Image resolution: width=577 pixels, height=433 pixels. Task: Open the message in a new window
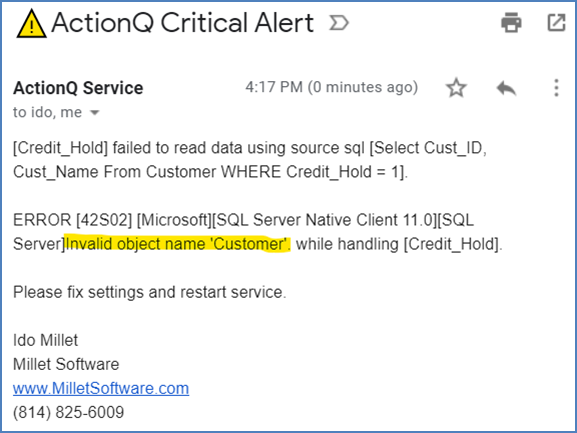(556, 22)
